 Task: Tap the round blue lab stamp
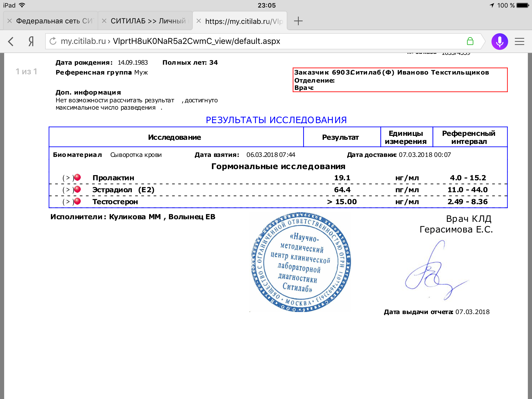(x=301, y=262)
